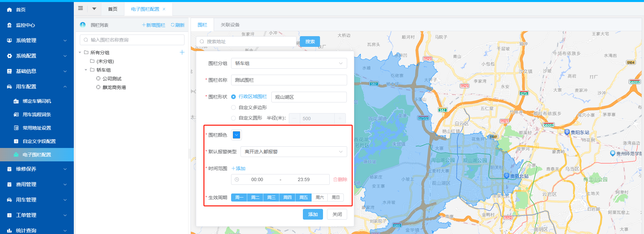644x234 pixels.
Task: Click the hamburger menu collapse icon
Action: (x=80, y=8)
